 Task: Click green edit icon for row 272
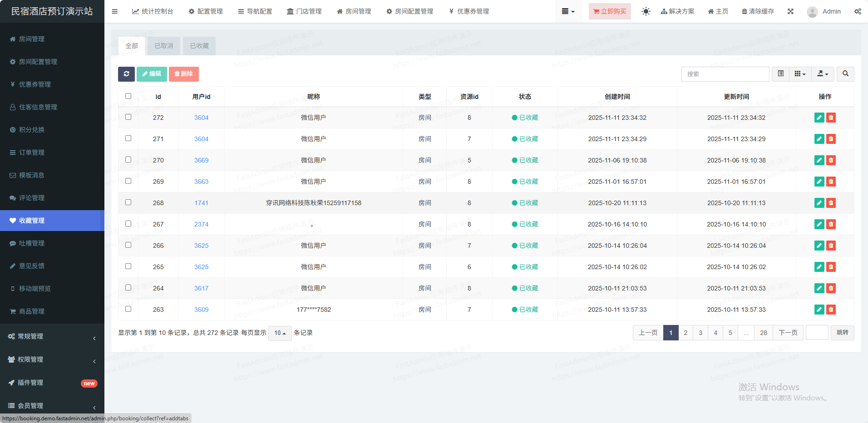point(819,118)
